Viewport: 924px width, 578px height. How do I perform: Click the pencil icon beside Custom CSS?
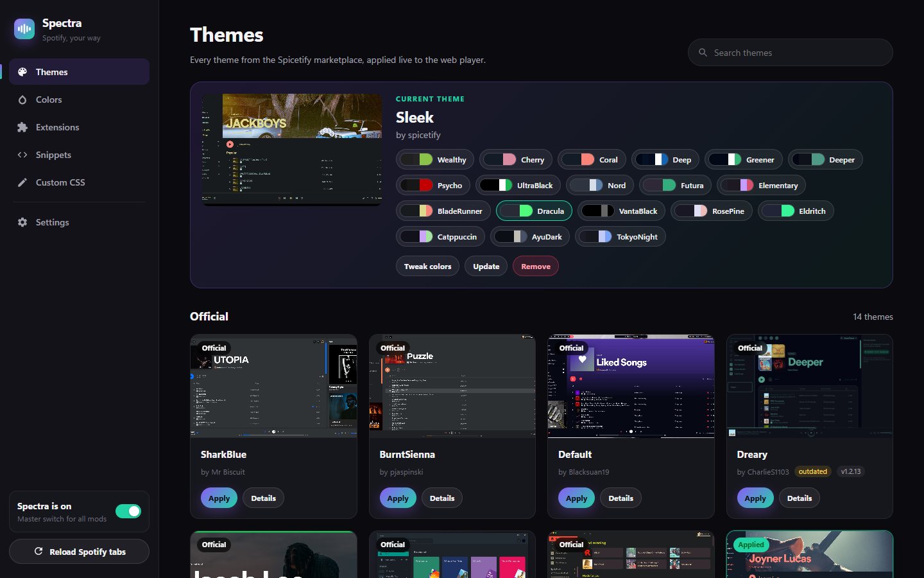(x=22, y=182)
